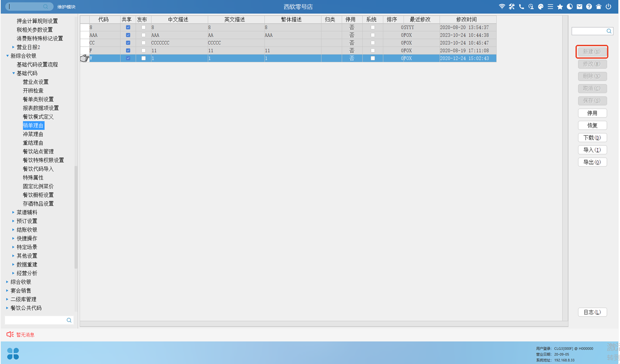Open 餐饮站点管理 from the sidebar

(38, 152)
